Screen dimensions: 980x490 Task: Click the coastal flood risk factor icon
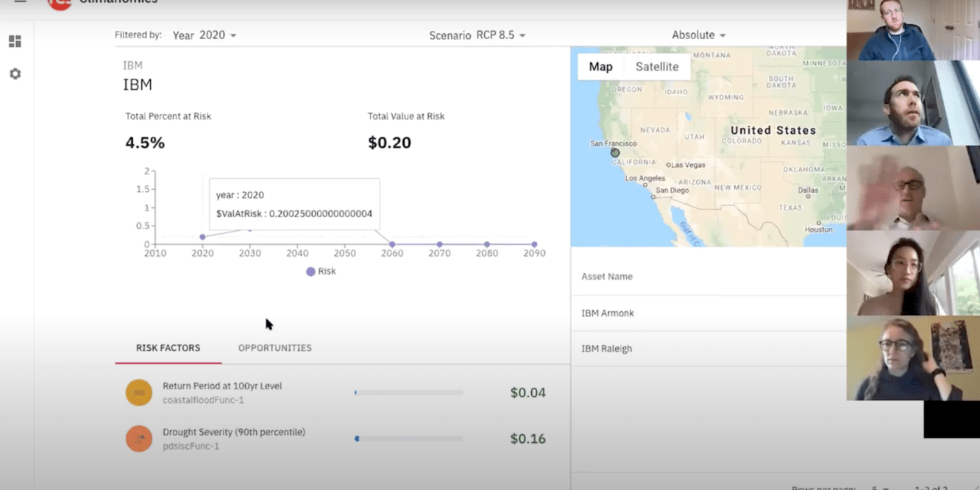click(x=138, y=393)
